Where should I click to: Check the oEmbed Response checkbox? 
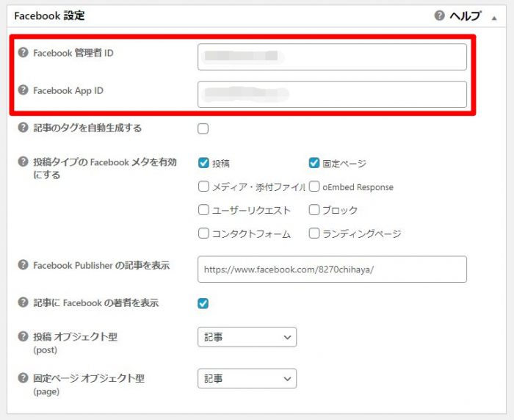coord(314,187)
